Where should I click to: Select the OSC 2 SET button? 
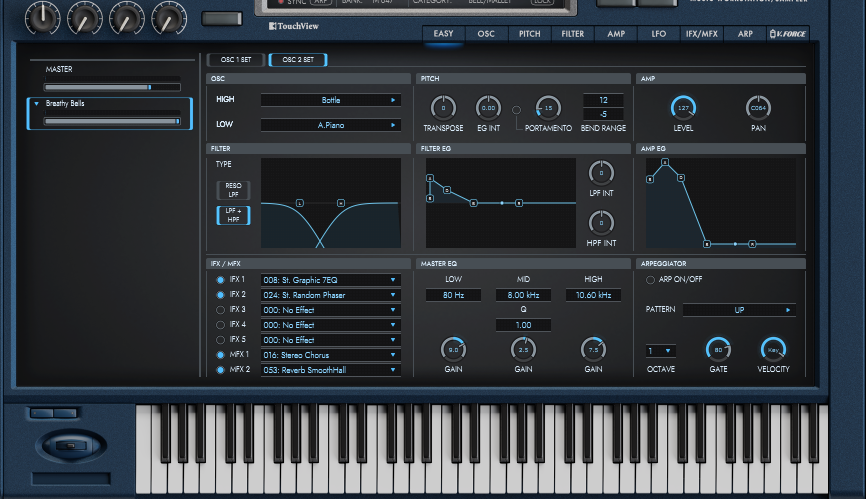click(x=298, y=60)
